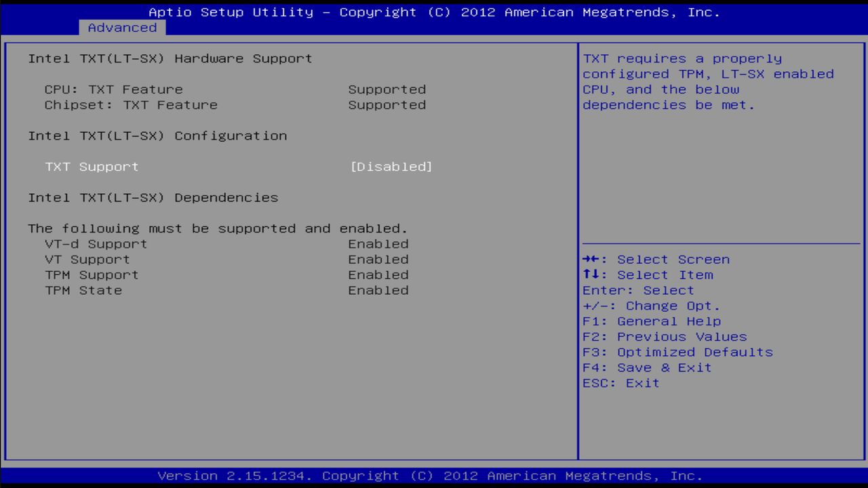The height and width of the screenshot is (488, 868).
Task: Click the F1: General Help hint
Action: (652, 322)
